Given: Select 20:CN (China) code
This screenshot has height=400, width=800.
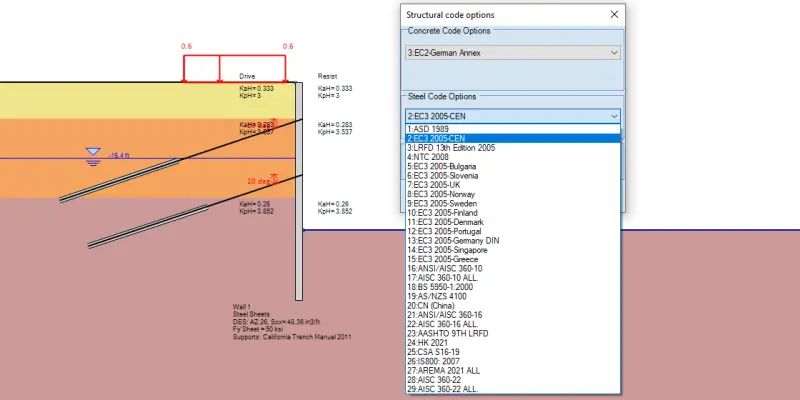Looking at the screenshot, I should pyautogui.click(x=513, y=306).
